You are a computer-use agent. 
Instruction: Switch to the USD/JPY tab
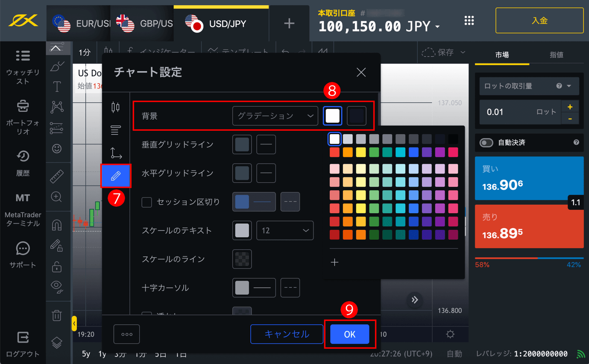pyautogui.click(x=221, y=23)
